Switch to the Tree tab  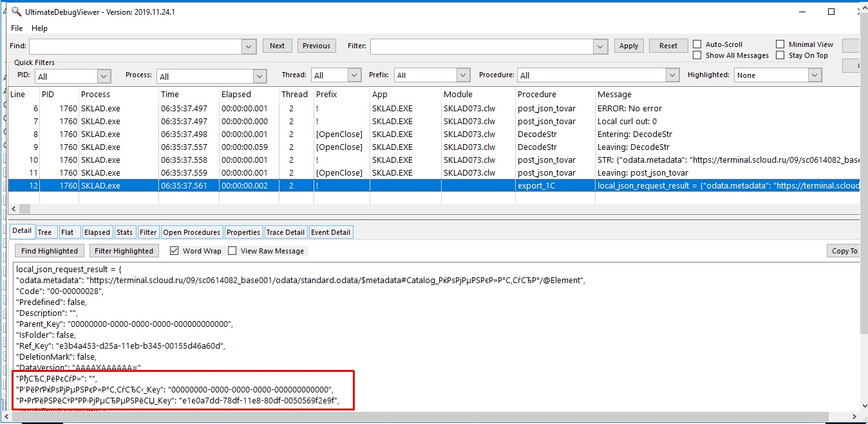click(x=44, y=232)
